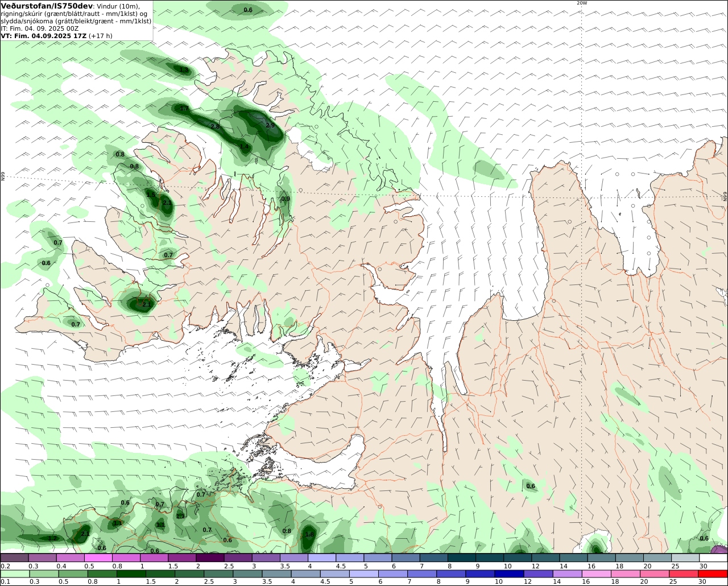Click lower legend dark green swatch between 1 and 1.5
The height and width of the screenshot is (586, 728).
point(131,573)
